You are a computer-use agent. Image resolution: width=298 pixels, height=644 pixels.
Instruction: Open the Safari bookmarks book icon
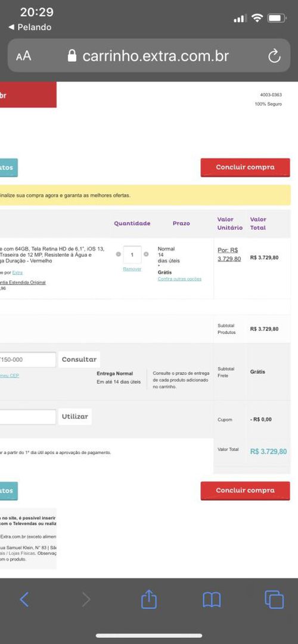(x=212, y=599)
